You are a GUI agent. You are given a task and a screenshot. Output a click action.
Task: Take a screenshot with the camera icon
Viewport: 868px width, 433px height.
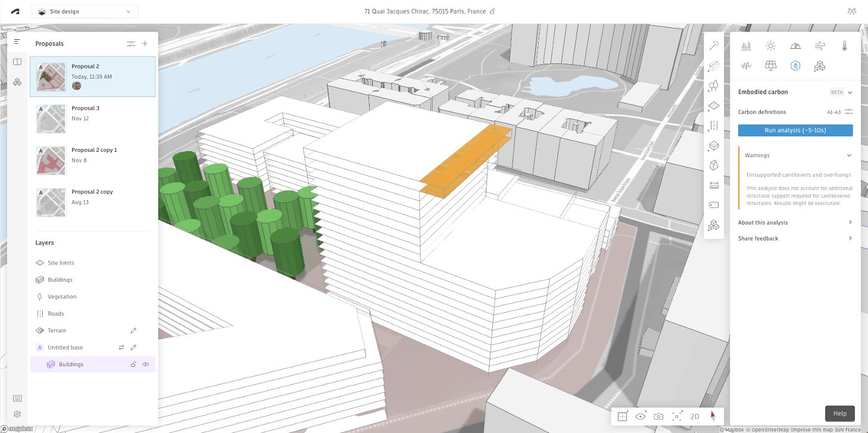tap(658, 416)
